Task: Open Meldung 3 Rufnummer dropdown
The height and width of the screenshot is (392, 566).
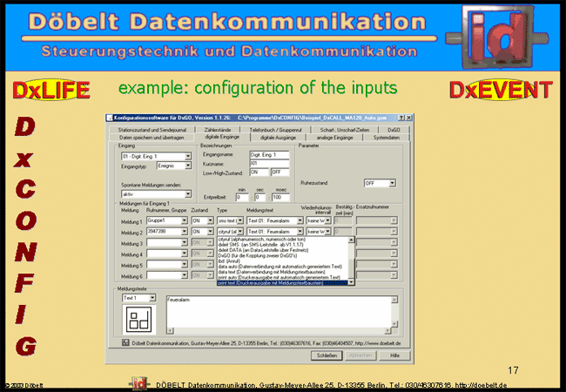Action: (184, 242)
